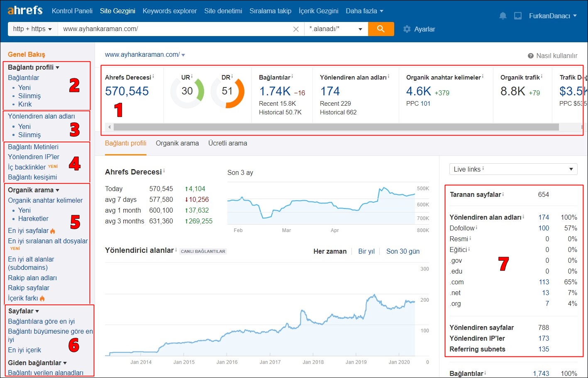Open Sıralama takip menu item
This screenshot has height=378, width=588.
(271, 11)
